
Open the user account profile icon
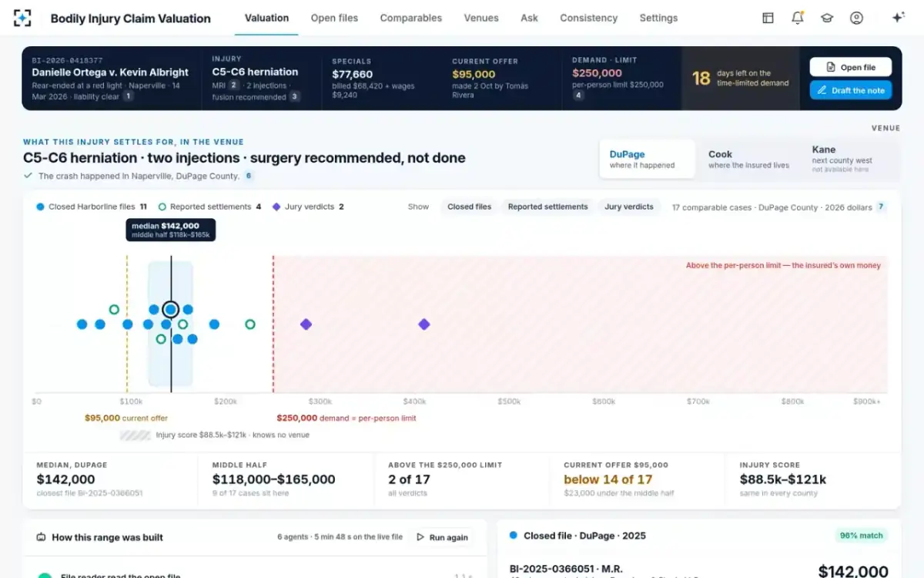pyautogui.click(x=856, y=18)
